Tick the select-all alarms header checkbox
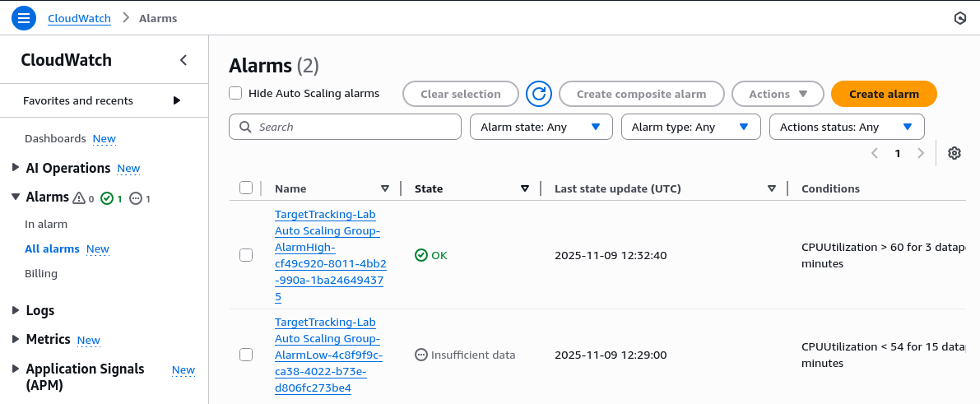The height and width of the screenshot is (404, 980). coord(246,188)
